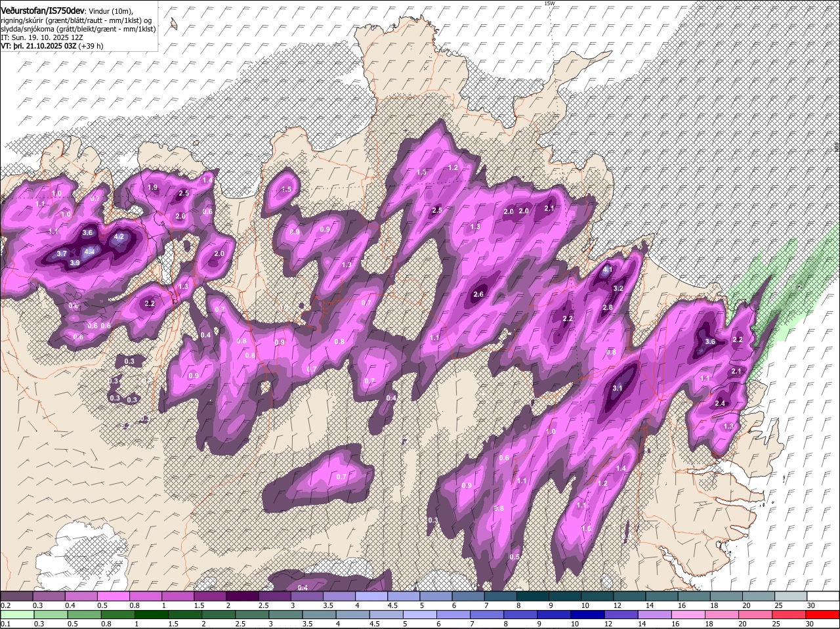Select the darkest purple swatch labeled 2
840x629 pixels.
click(242, 596)
